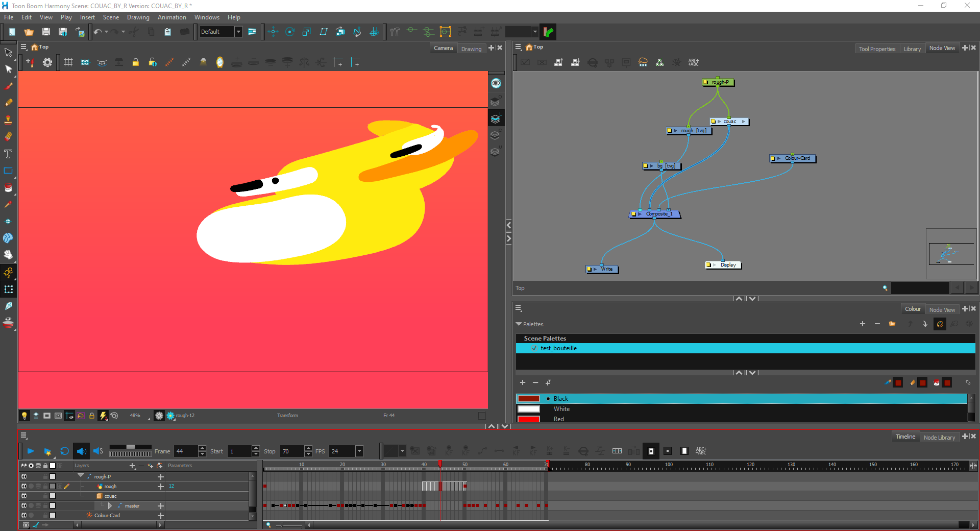Click the mirror view icon in Camera toolbar
The image size is (980, 531).
tap(219, 62)
